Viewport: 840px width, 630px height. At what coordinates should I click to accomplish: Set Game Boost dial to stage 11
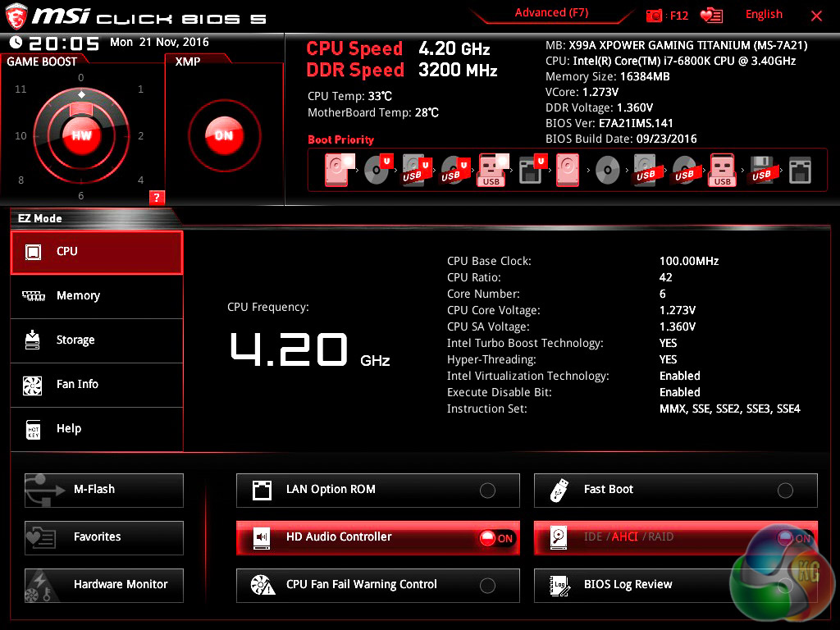point(21,89)
